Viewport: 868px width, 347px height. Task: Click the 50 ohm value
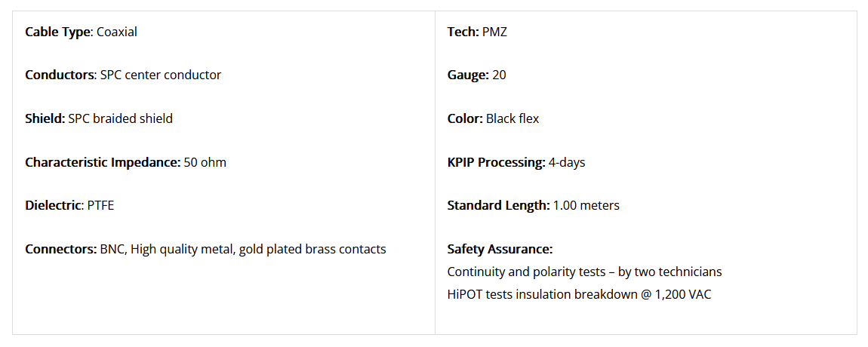[x=205, y=163]
